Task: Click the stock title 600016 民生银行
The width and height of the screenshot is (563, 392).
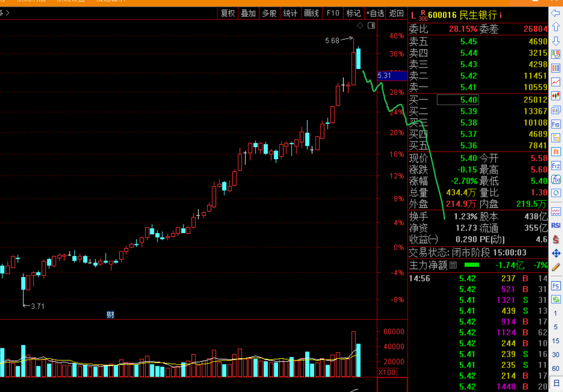Action: (x=462, y=15)
